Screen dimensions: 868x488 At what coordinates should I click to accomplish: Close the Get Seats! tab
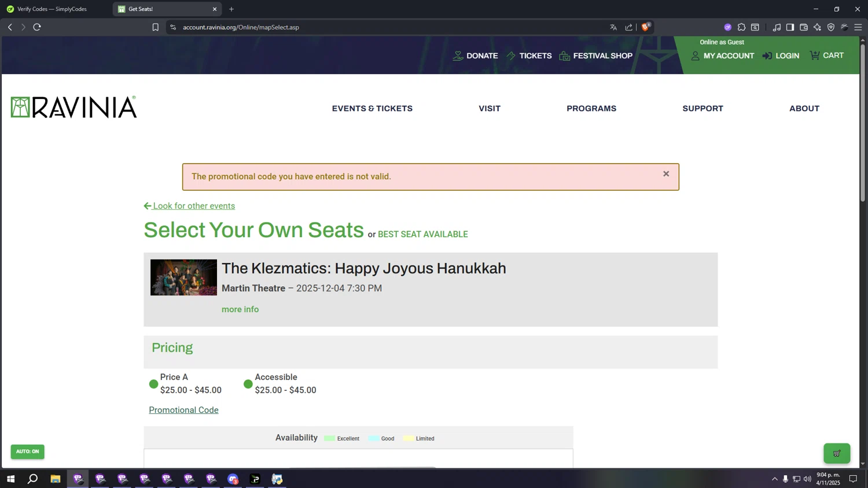(x=215, y=9)
